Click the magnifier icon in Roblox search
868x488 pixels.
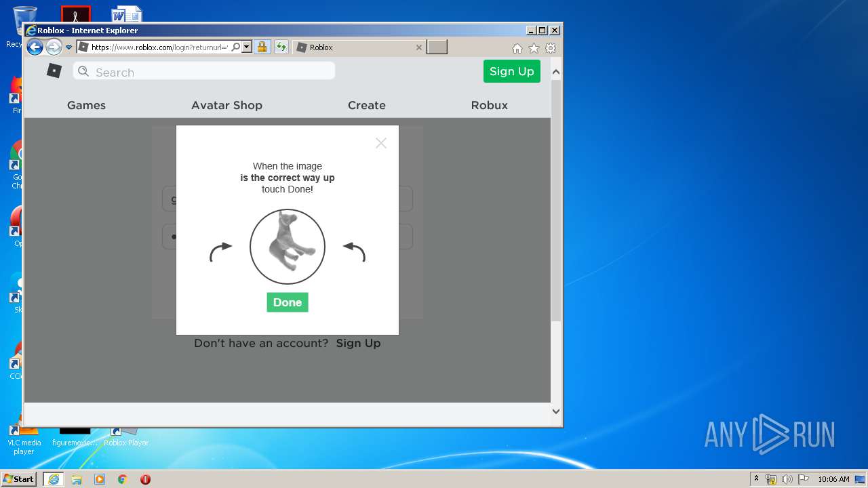(x=83, y=71)
